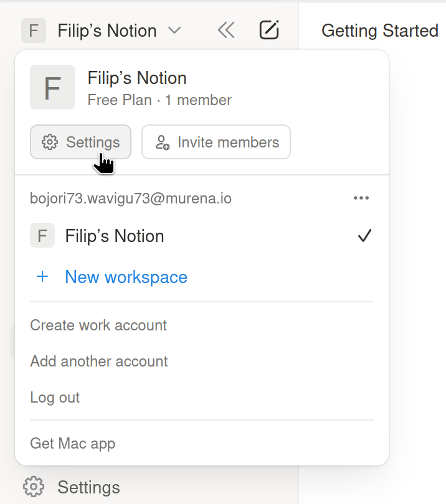Click the large F workspace avatar
The image size is (446, 504).
click(x=52, y=88)
